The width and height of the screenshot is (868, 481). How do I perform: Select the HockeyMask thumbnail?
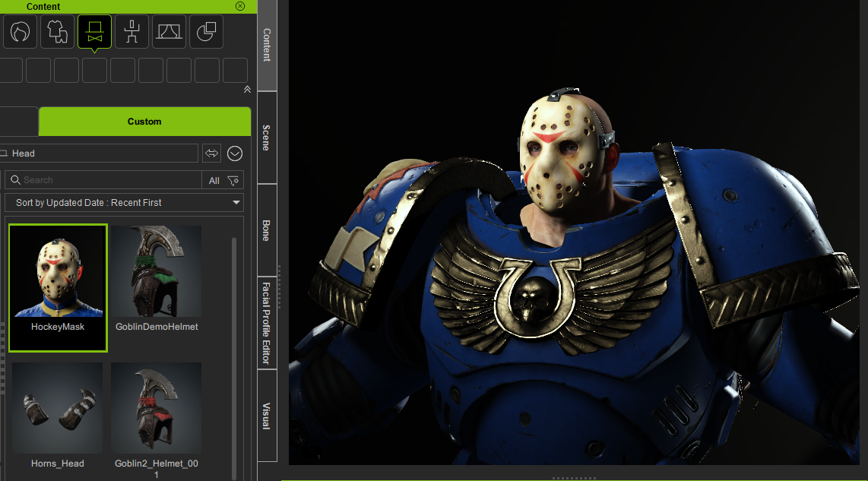pos(58,277)
